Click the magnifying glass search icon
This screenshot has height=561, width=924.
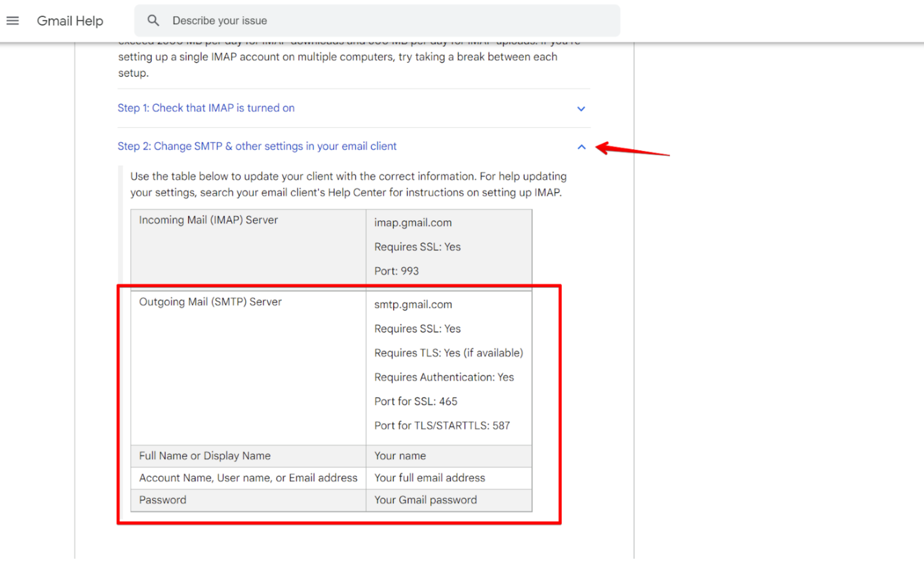click(153, 20)
